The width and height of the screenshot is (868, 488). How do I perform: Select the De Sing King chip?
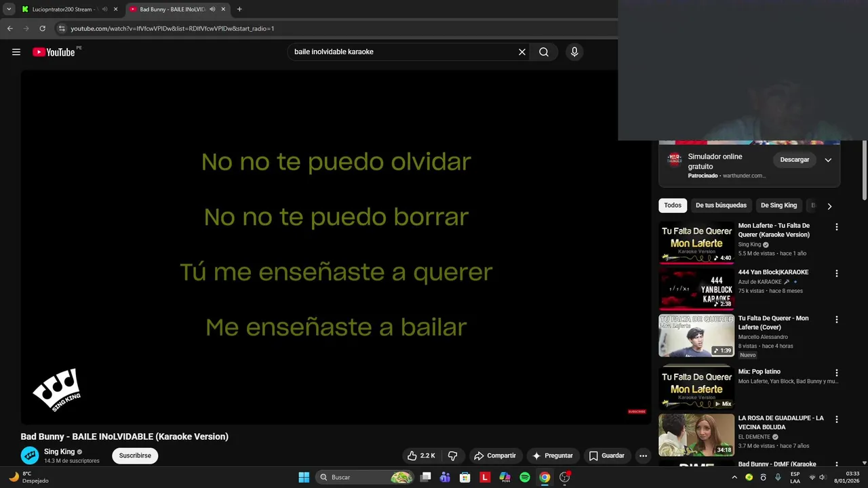[778, 205]
